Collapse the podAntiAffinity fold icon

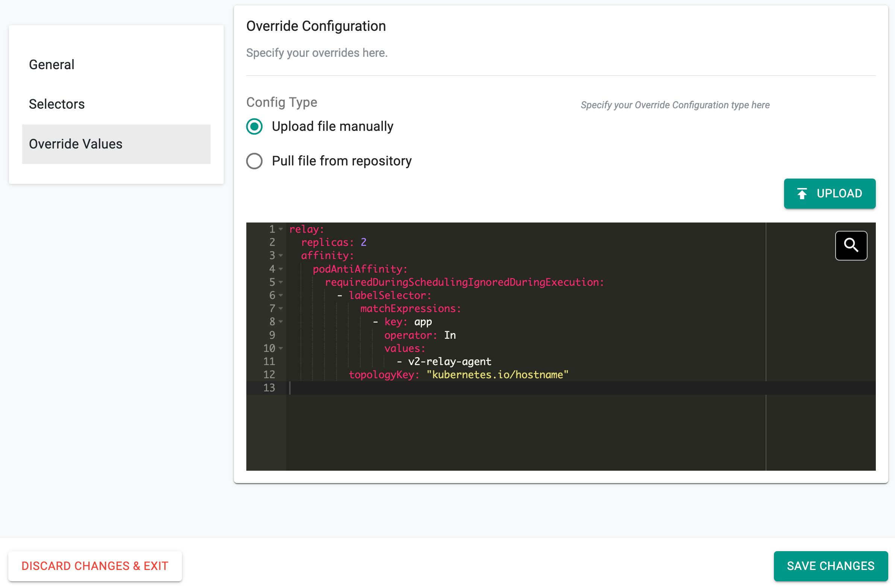(281, 269)
